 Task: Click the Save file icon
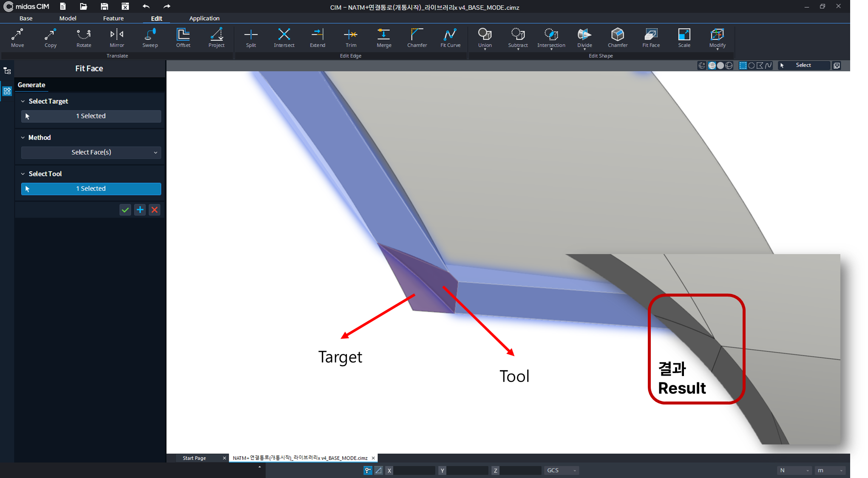tap(104, 6)
